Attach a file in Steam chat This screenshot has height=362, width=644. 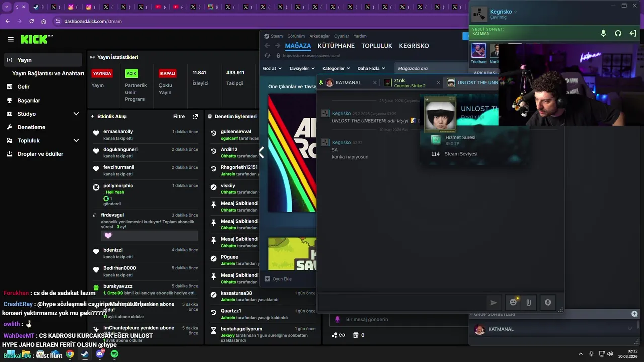point(529,302)
